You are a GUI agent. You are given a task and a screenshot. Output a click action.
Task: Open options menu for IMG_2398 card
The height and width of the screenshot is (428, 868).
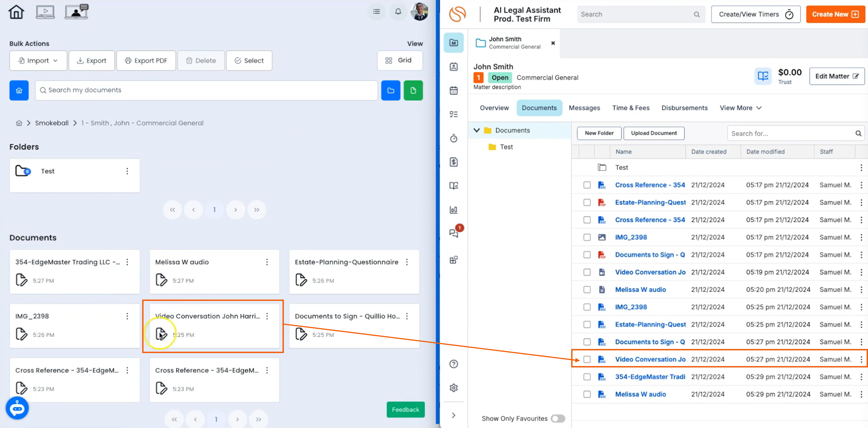point(127,316)
